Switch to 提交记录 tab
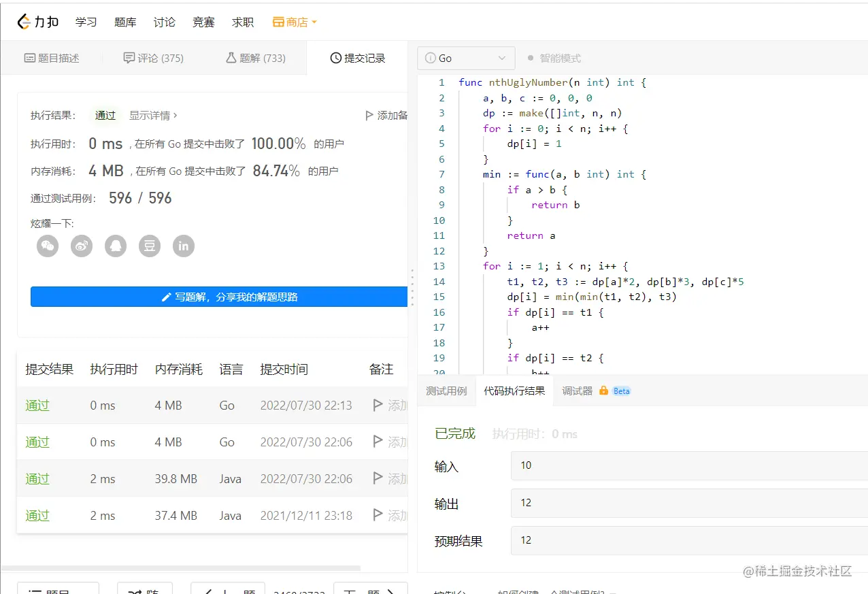Viewport: 868px width, 594px height. pos(358,59)
